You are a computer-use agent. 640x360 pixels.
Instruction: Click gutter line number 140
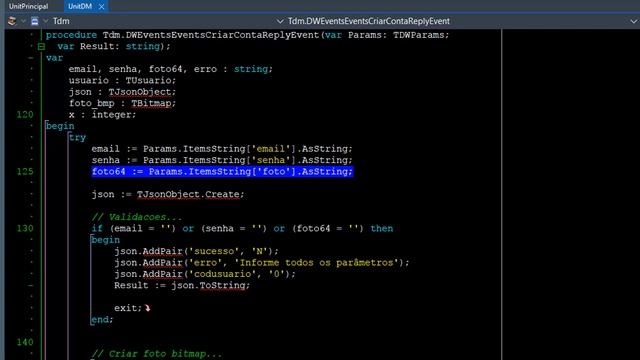[x=25, y=342]
